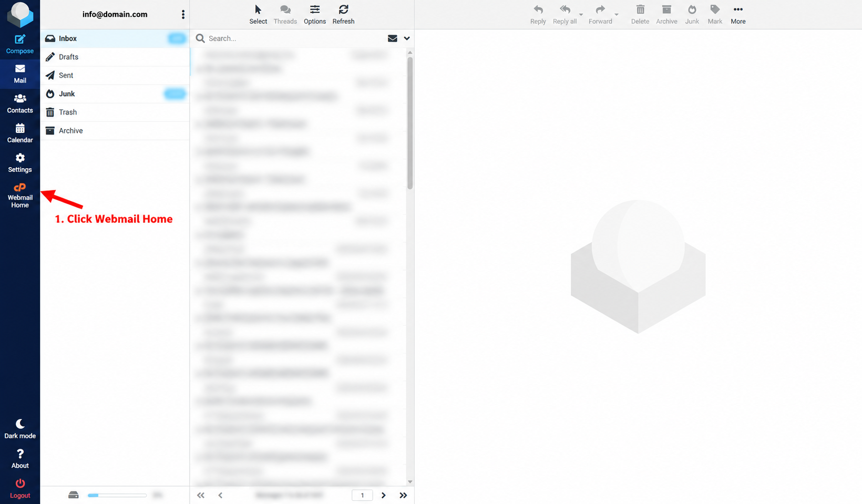Open the Trash folder

coord(115,112)
